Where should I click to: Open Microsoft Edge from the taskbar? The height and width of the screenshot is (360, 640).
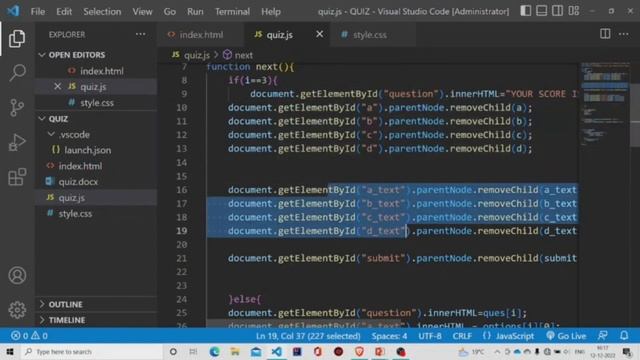tap(214, 351)
